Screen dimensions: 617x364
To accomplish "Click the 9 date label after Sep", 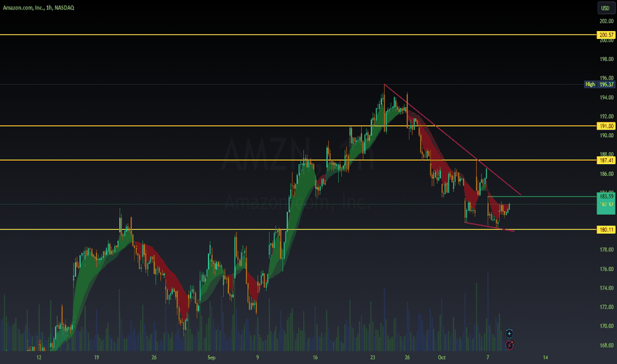I will click(x=258, y=357).
